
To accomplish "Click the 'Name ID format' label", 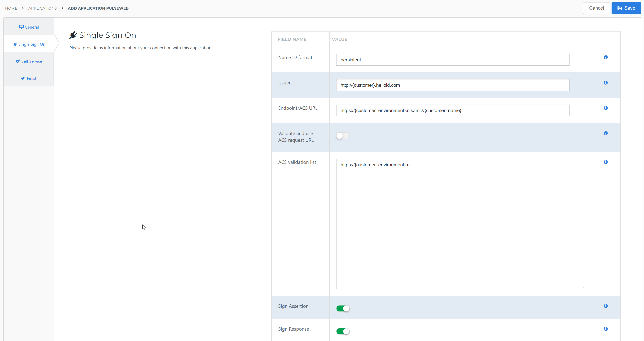I will click(295, 58).
